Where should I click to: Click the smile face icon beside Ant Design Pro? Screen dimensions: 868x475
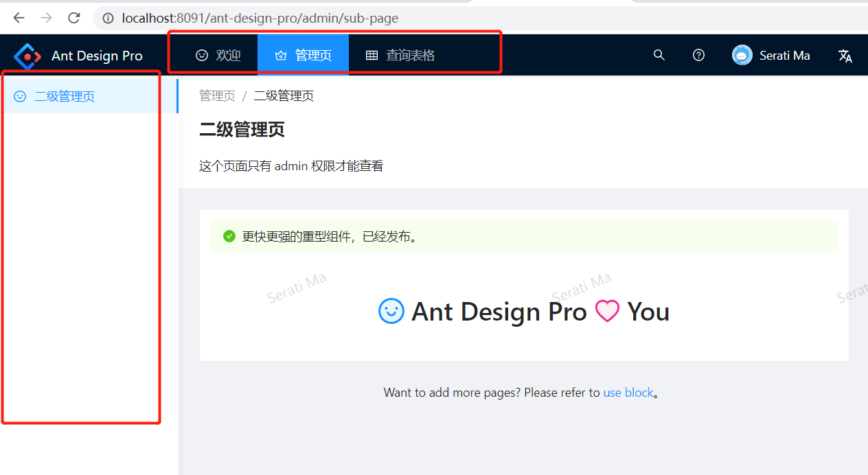tap(391, 311)
